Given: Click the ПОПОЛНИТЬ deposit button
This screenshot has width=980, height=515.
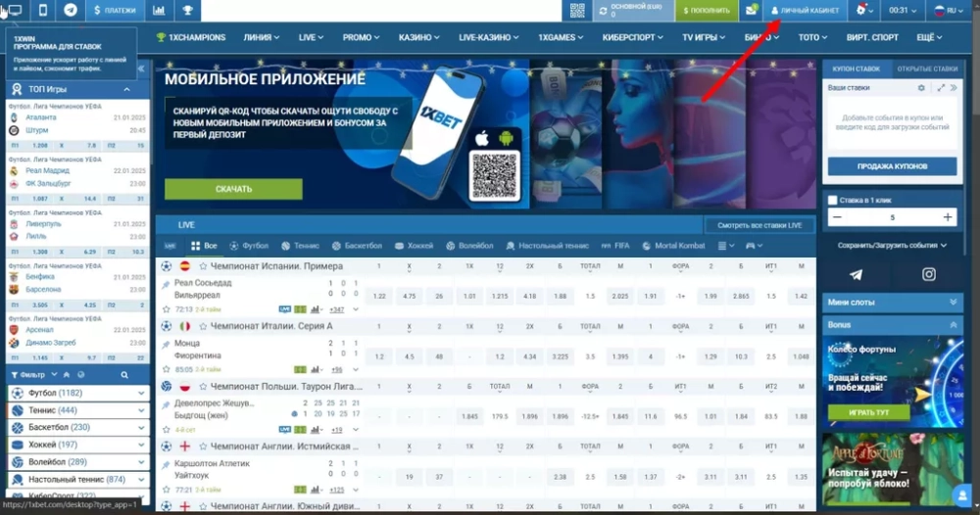Looking at the screenshot, I should pos(707,10).
